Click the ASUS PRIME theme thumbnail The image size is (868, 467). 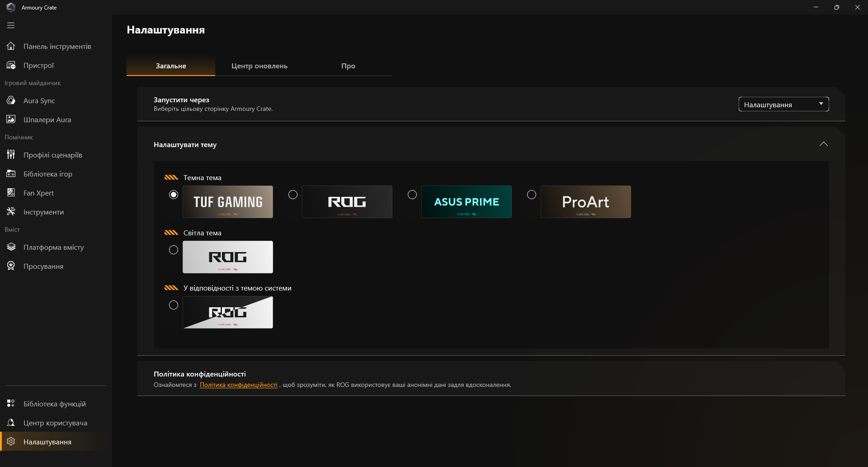coord(467,202)
